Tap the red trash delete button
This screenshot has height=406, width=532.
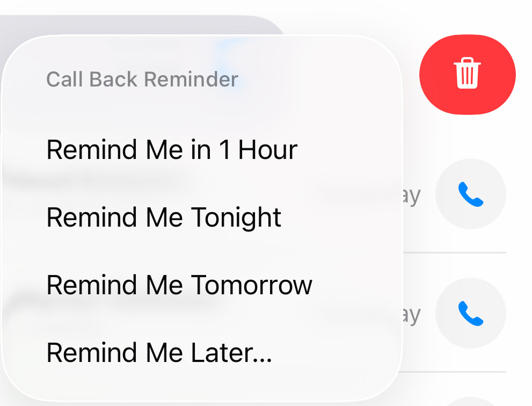click(x=467, y=74)
